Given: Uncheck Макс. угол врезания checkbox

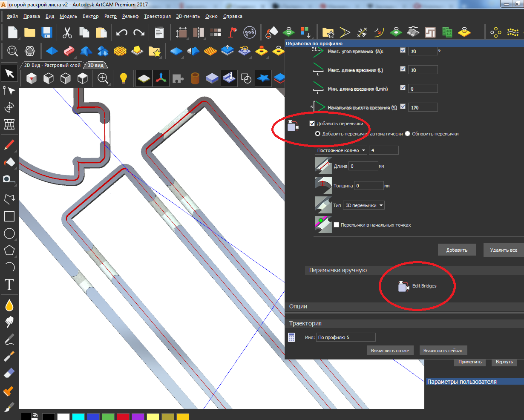Looking at the screenshot, I should 403,50.
